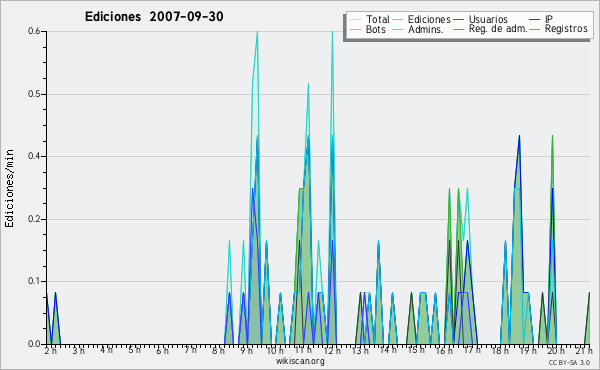Click the '16 h' x-axis label

tap(444, 350)
